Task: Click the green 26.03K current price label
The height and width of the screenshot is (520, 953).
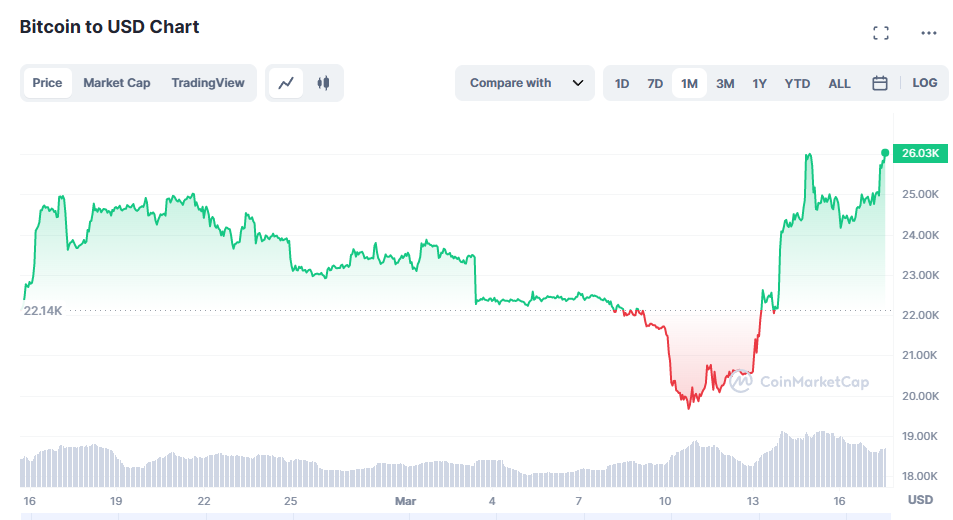Action: coord(919,153)
